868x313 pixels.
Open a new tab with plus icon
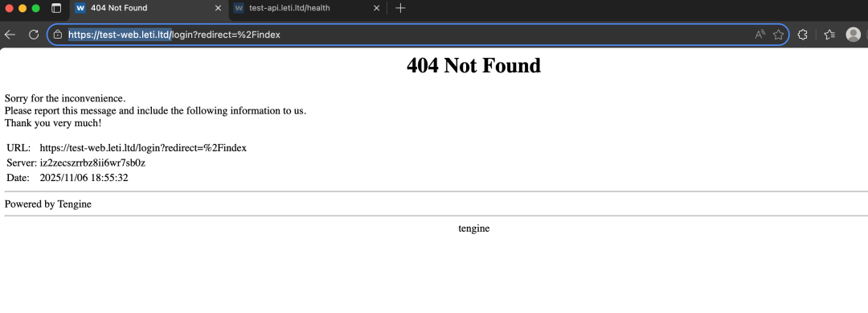coord(400,8)
